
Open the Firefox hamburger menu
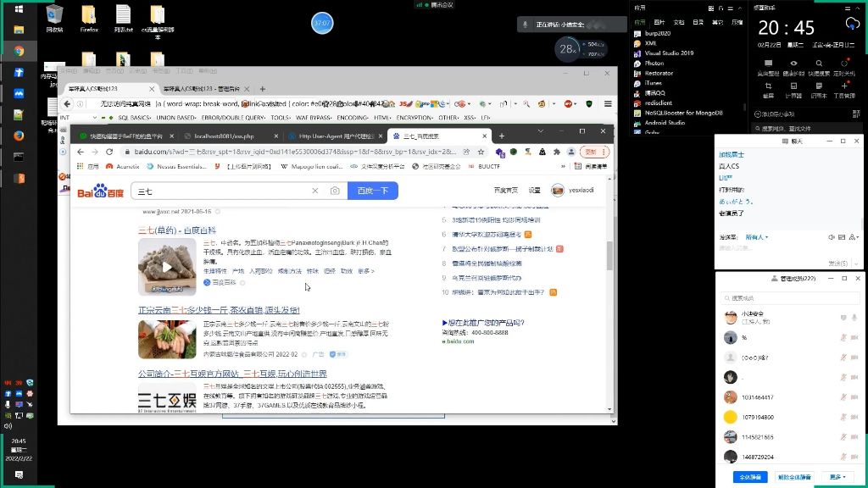(608, 103)
